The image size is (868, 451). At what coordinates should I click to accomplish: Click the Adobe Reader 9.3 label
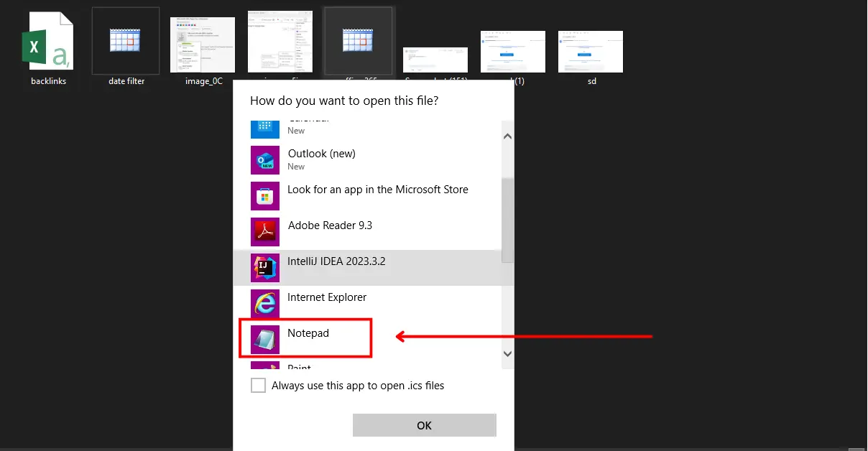pos(330,225)
